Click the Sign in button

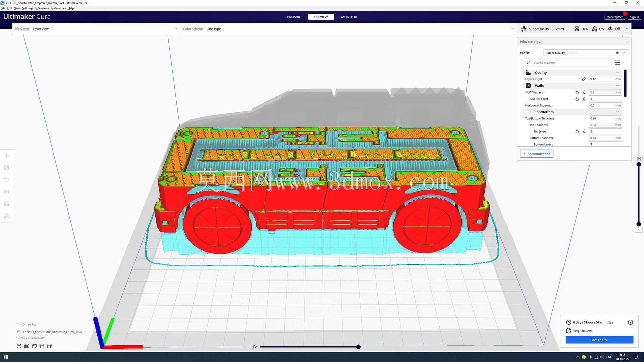(x=634, y=17)
